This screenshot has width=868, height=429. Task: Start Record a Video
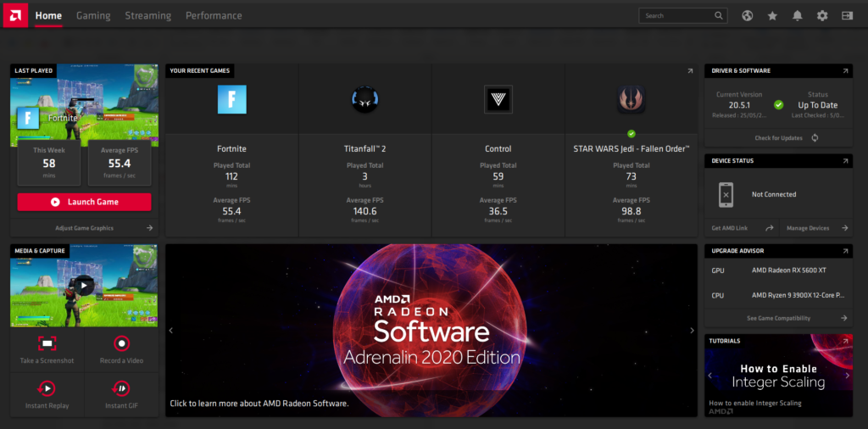pos(122,343)
